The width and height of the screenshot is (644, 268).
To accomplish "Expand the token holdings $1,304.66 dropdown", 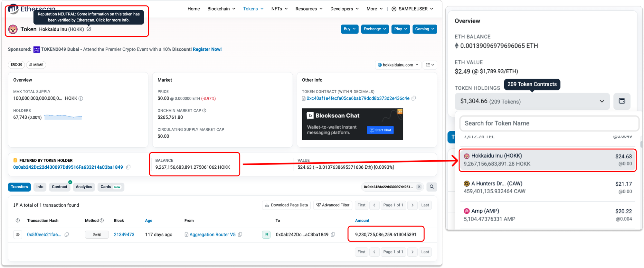I will (x=532, y=101).
